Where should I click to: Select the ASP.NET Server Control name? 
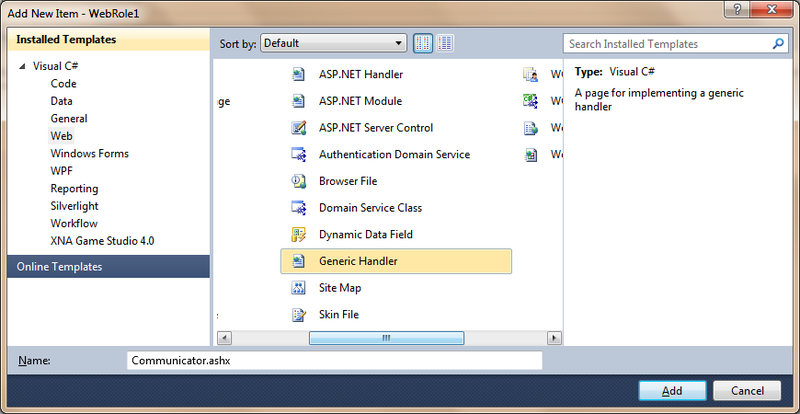[x=376, y=128]
